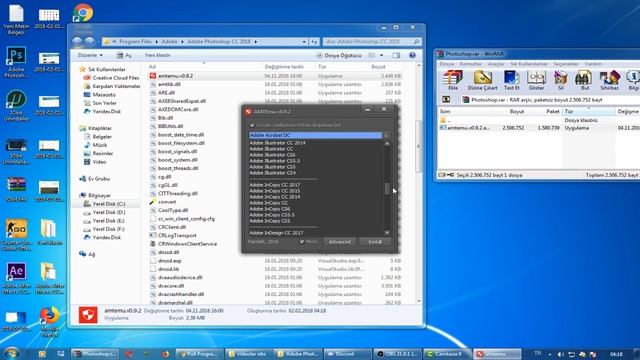
Task: Expand the arrow after Program Files breadcrumb
Action: [157, 42]
